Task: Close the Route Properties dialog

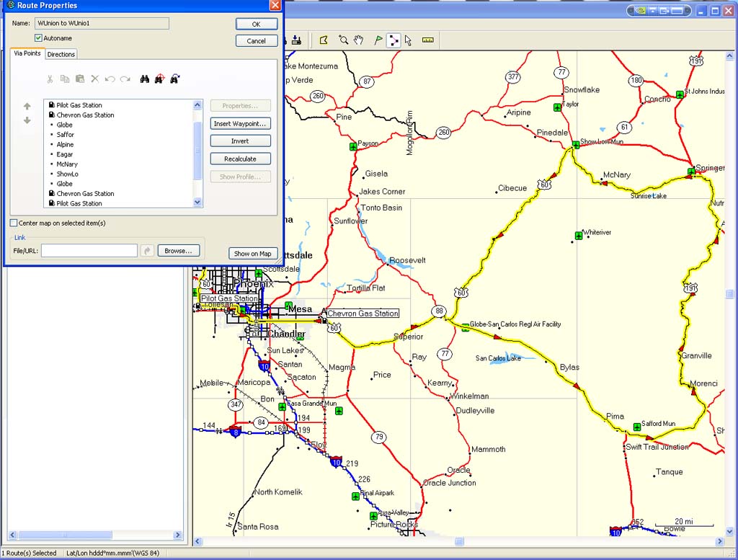Action: pyautogui.click(x=275, y=5)
